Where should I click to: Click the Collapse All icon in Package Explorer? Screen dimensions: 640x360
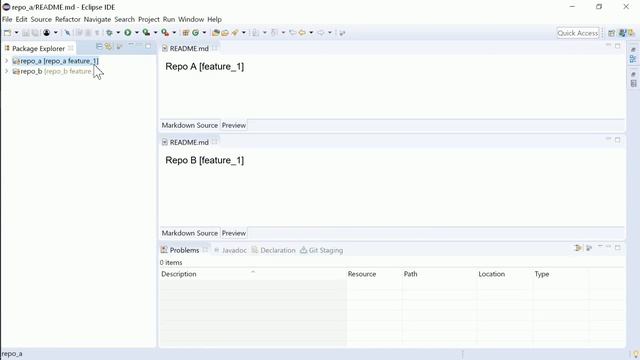coord(99,47)
